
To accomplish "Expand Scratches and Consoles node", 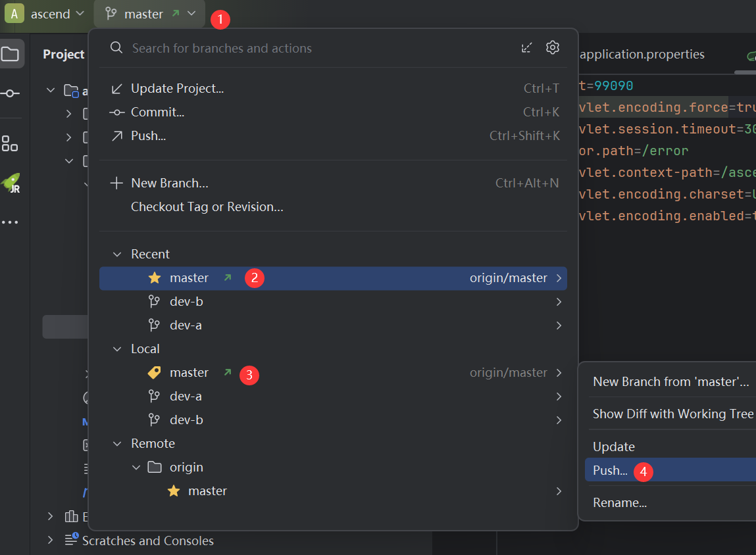I will [x=50, y=541].
